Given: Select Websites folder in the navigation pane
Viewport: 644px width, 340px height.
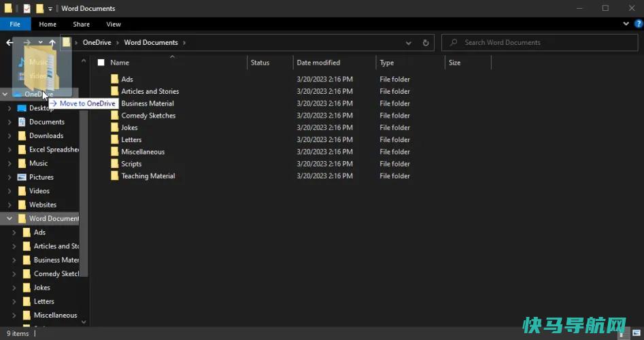Looking at the screenshot, I should (43, 205).
